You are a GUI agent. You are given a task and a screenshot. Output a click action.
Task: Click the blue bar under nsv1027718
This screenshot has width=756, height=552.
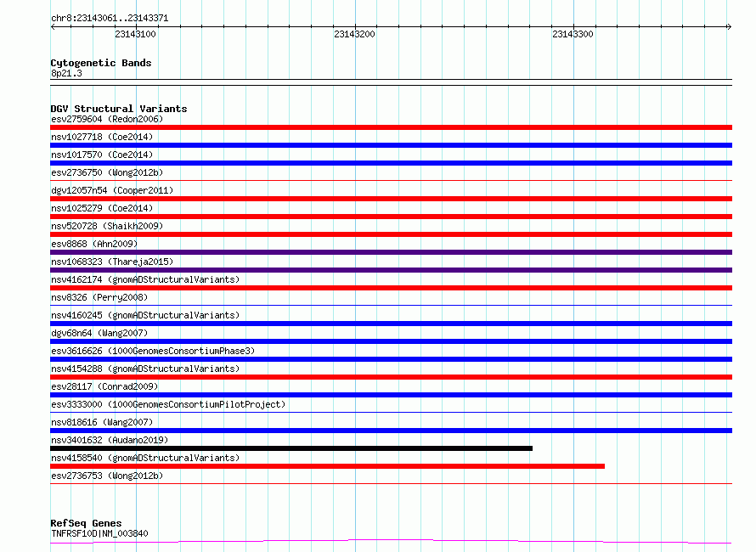[391, 145]
